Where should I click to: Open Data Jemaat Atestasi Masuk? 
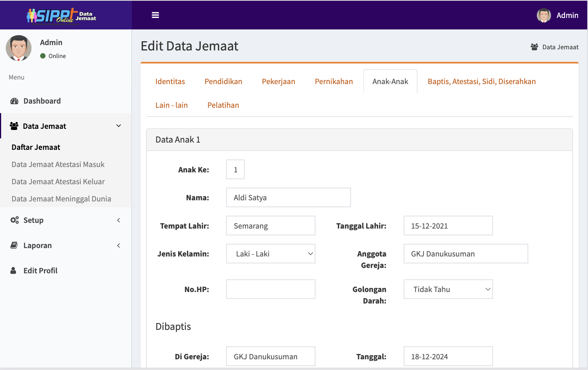tap(58, 164)
